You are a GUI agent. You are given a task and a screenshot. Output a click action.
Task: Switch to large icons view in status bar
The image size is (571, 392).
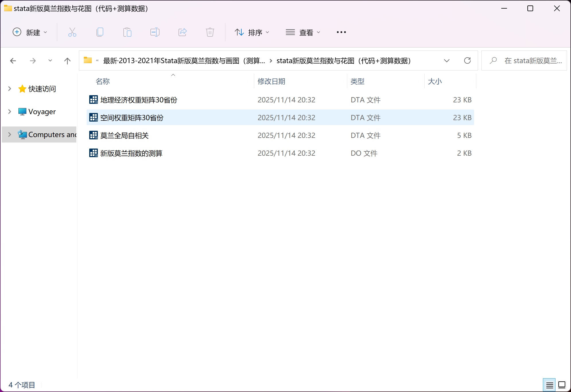562,385
